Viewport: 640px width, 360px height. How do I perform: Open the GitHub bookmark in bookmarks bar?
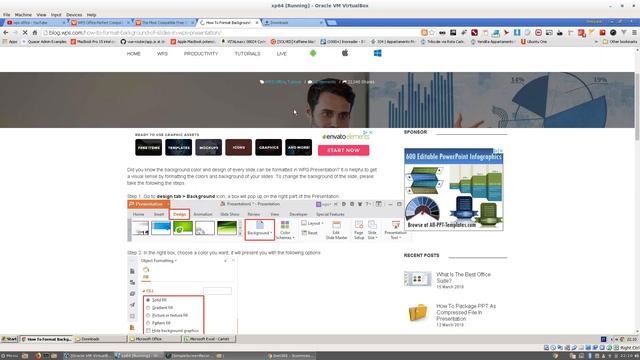tap(143, 42)
